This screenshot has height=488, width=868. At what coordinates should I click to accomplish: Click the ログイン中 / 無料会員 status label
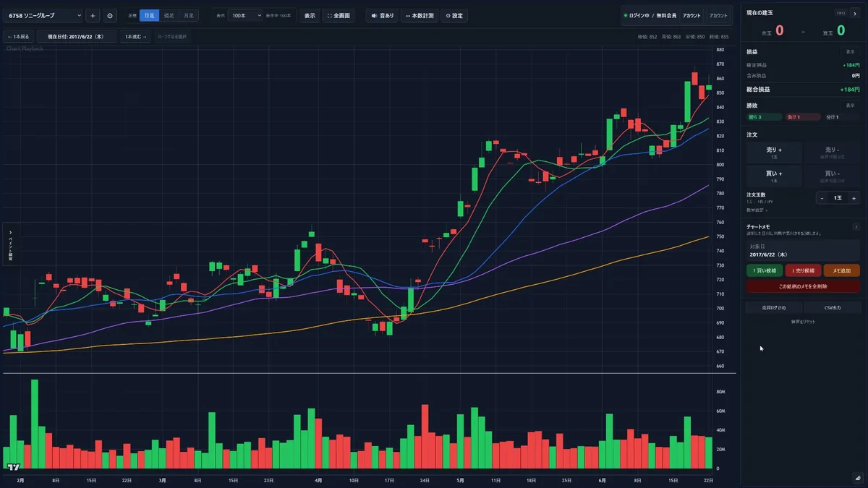coord(650,15)
